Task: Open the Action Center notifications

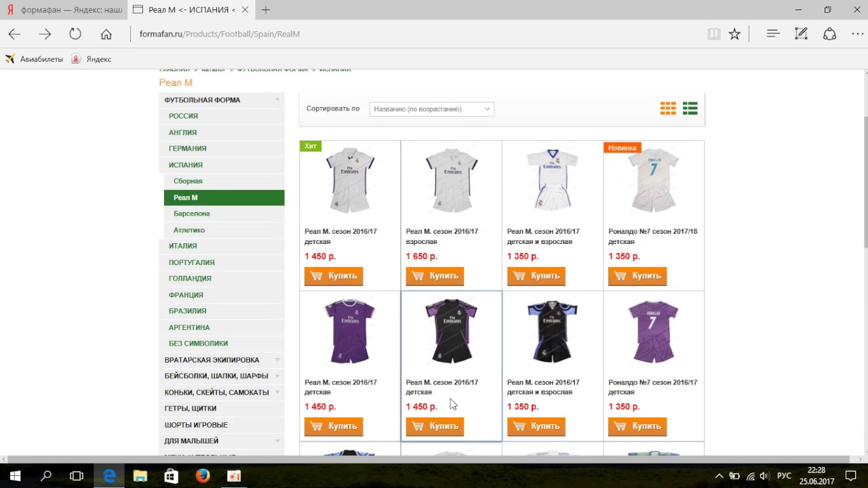Action: click(x=850, y=476)
